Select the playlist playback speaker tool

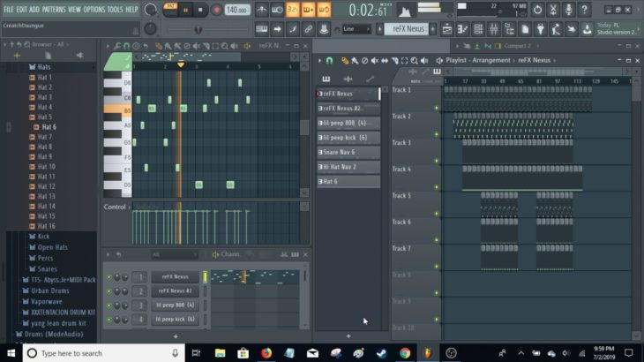424,60
